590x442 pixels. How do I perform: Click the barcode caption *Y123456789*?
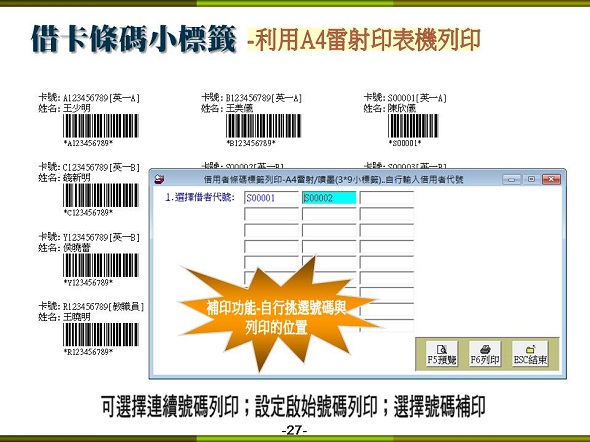coord(88,282)
